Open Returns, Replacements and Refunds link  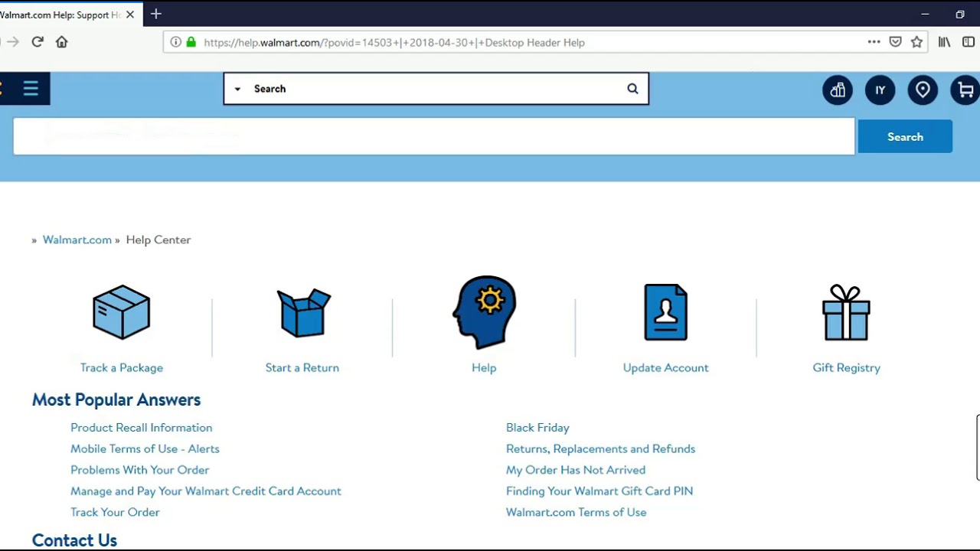click(601, 449)
